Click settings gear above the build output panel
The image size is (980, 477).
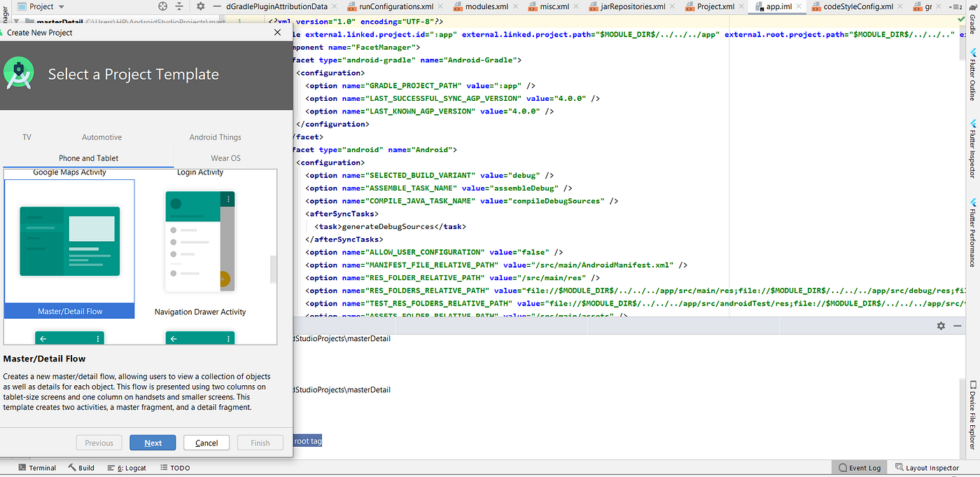[941, 325]
